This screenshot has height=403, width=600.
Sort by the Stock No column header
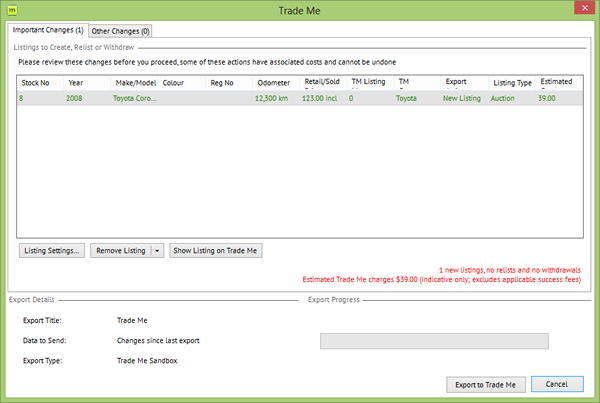[x=40, y=83]
